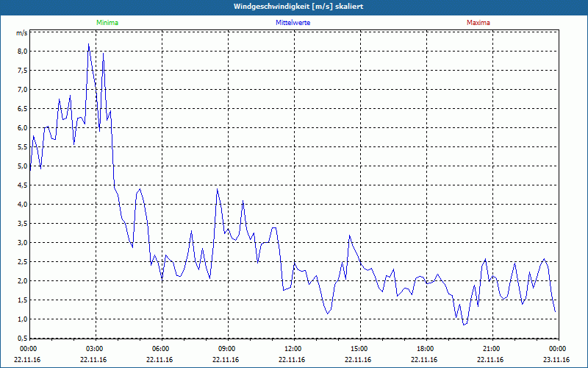588x368 pixels.
Task: Click the 7,5 y-axis value
Action: (x=23, y=70)
